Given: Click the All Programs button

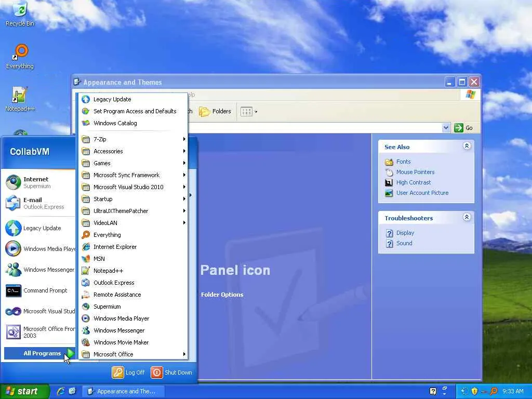Looking at the screenshot, I should pos(39,353).
